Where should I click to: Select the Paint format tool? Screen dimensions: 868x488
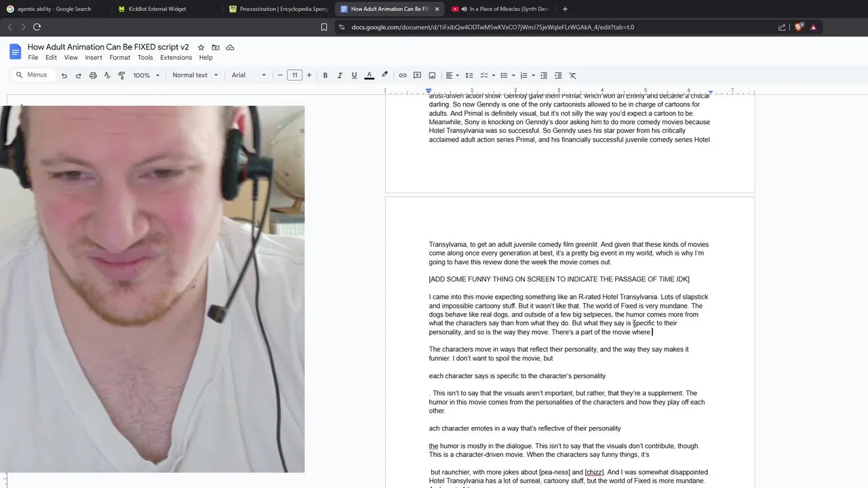[121, 75]
